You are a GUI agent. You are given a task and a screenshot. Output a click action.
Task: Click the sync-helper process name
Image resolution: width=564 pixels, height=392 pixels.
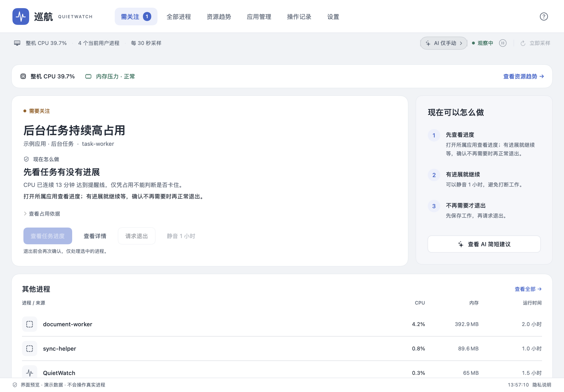(x=60, y=348)
